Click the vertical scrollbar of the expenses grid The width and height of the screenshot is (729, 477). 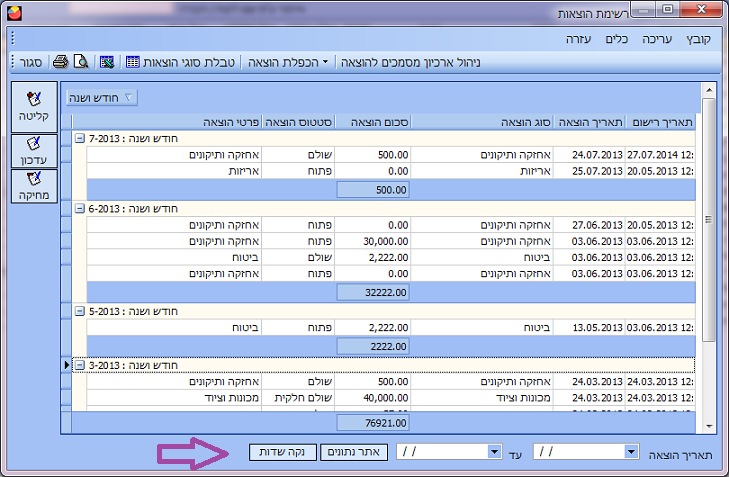(x=708, y=250)
